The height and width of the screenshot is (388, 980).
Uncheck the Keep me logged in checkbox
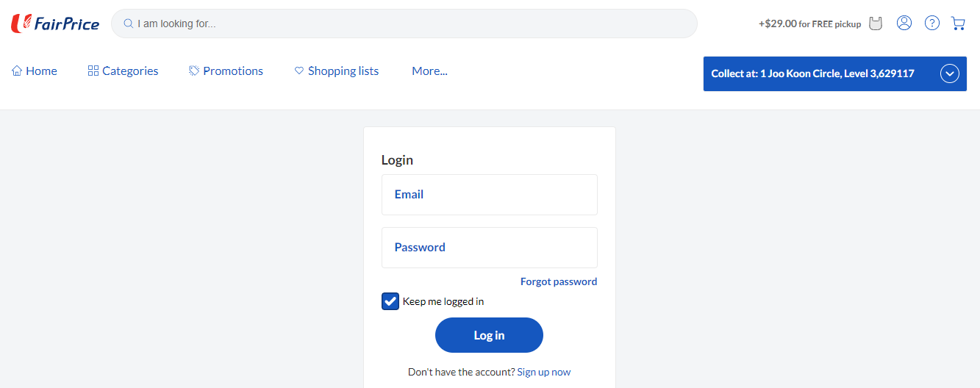pos(390,301)
